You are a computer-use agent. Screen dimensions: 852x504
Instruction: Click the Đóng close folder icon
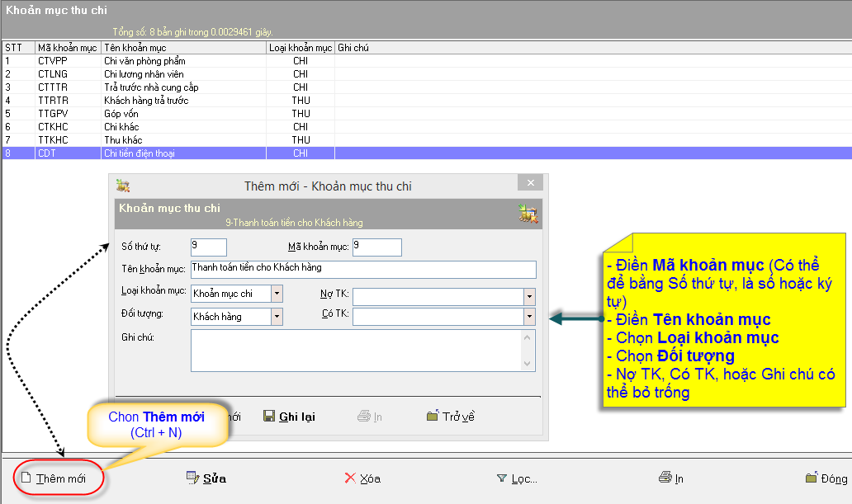tap(812, 478)
